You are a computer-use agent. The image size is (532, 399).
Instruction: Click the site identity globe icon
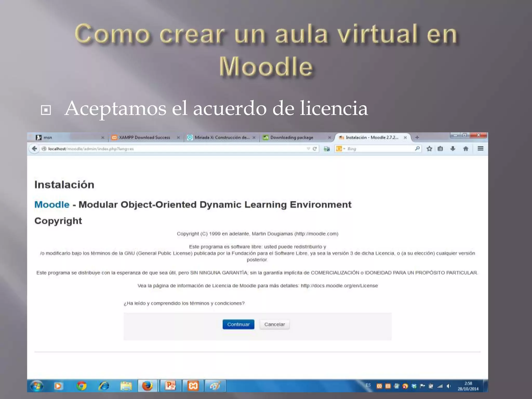pos(44,149)
